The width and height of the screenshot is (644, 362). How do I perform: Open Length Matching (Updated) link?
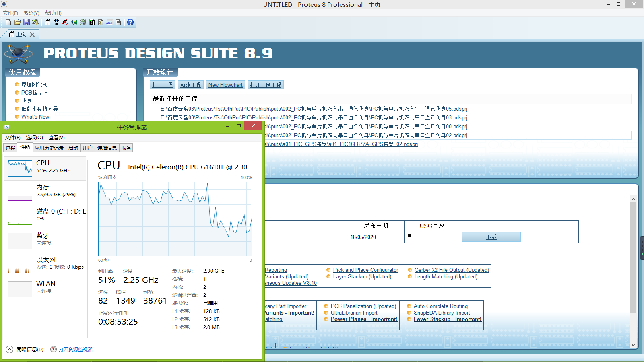click(x=446, y=276)
